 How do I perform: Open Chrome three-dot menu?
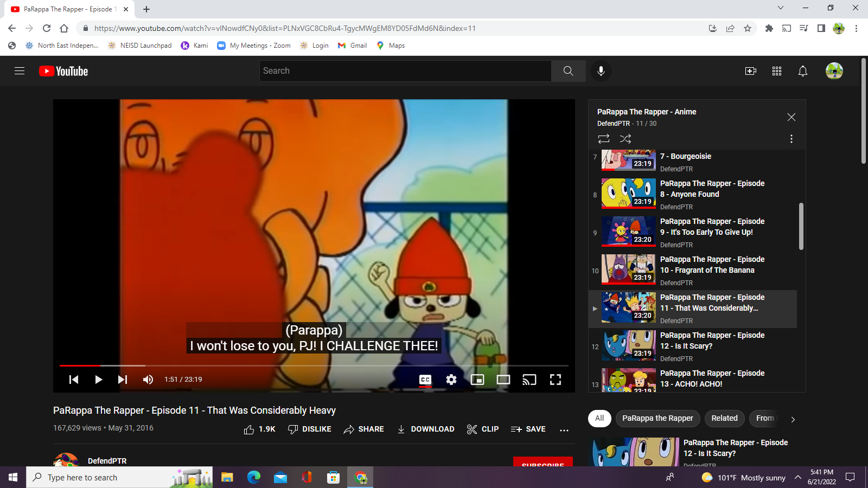coord(856,28)
